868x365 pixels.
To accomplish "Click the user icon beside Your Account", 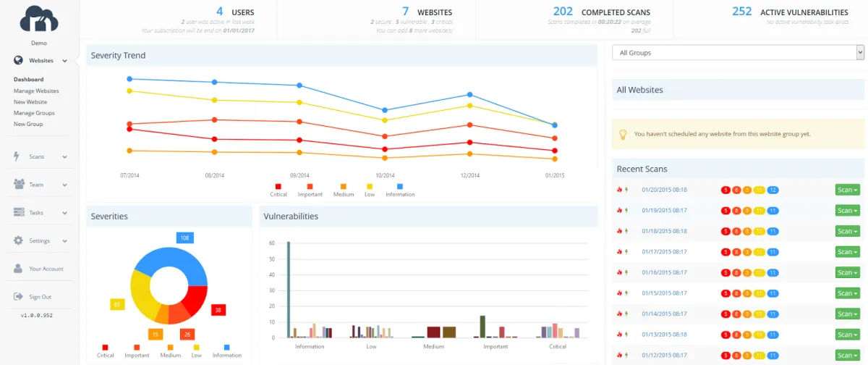I will (19, 269).
